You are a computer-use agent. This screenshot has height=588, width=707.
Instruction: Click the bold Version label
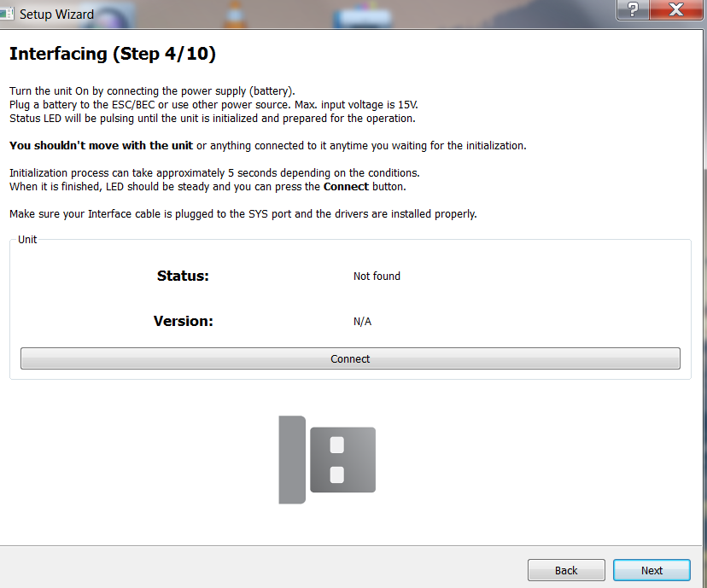(x=183, y=322)
